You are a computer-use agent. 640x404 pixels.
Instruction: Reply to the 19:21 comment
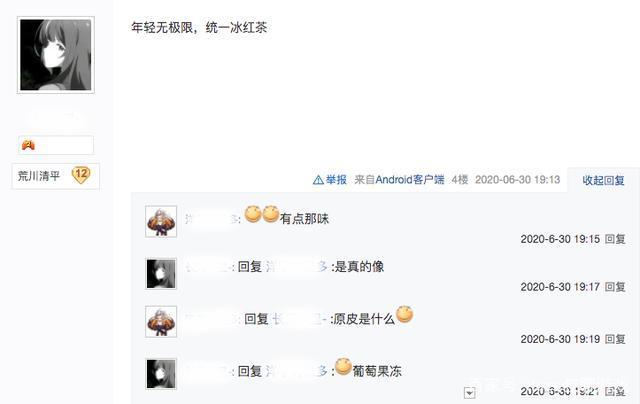615,391
